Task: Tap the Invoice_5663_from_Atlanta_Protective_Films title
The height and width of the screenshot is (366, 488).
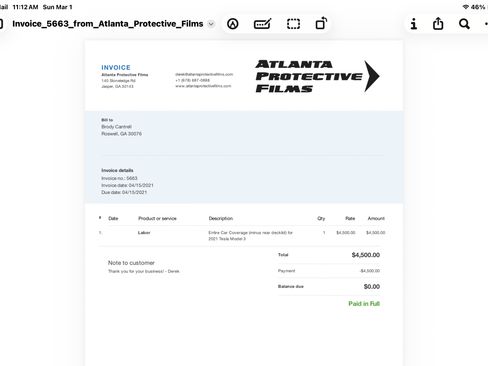Action: pyautogui.click(x=108, y=24)
